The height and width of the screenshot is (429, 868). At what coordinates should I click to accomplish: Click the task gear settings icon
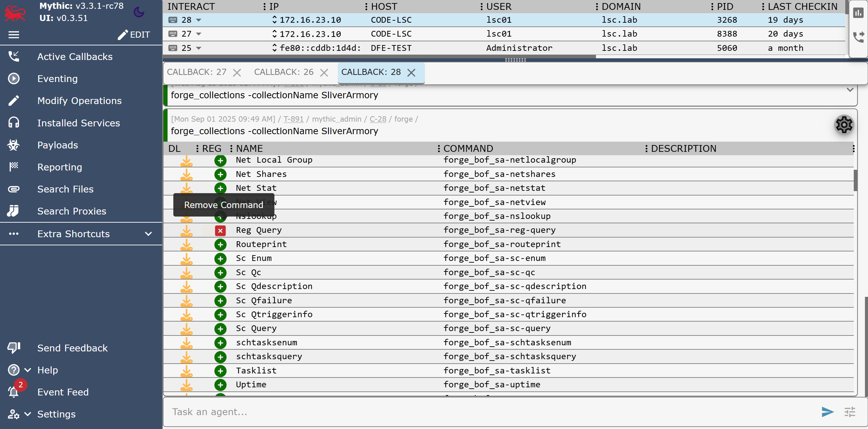coord(844,125)
